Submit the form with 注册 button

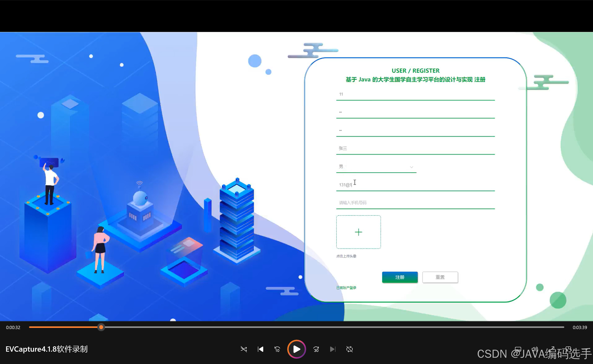(x=400, y=277)
